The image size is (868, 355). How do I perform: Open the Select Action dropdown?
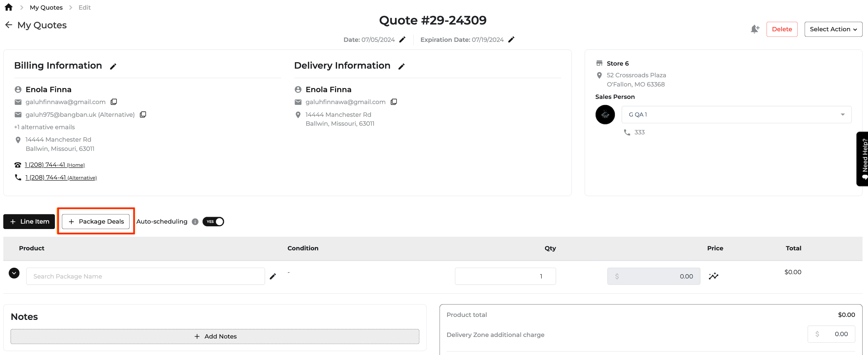(833, 29)
